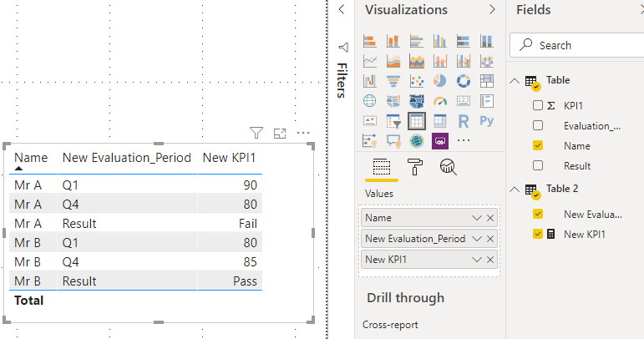Select the Python visual
The width and height of the screenshot is (644, 339).
487,121
